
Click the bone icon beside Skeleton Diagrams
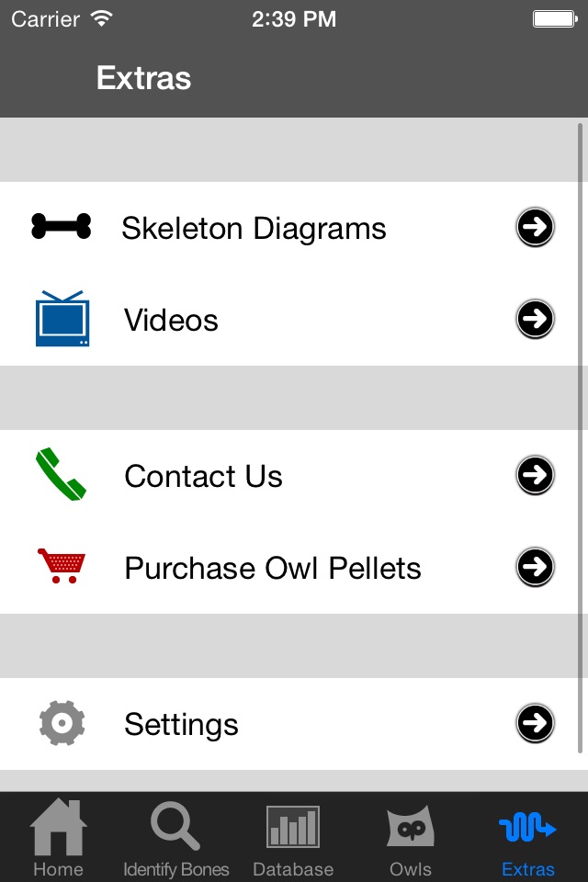click(62, 227)
